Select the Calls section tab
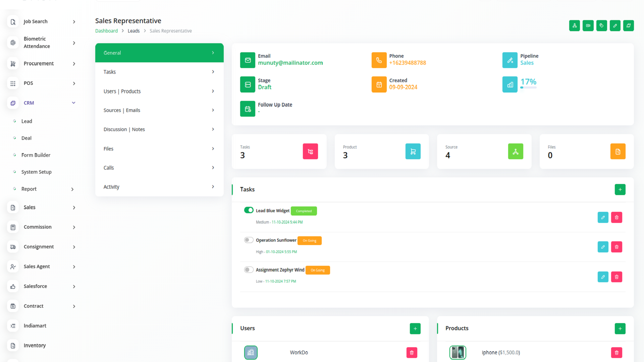 click(x=159, y=168)
